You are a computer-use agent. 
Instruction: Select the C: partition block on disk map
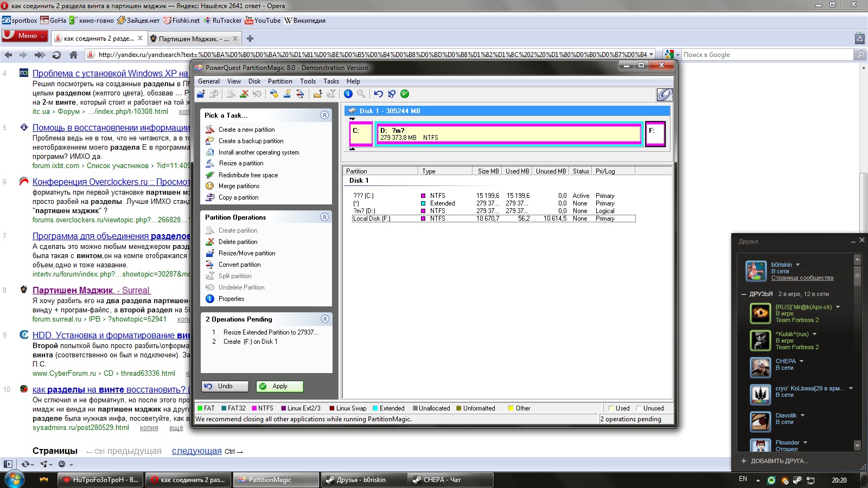click(361, 134)
